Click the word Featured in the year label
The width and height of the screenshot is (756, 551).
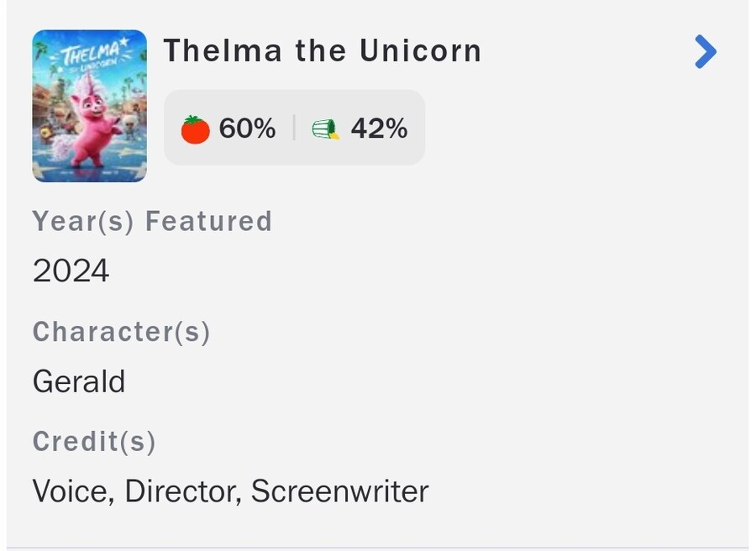tap(208, 222)
